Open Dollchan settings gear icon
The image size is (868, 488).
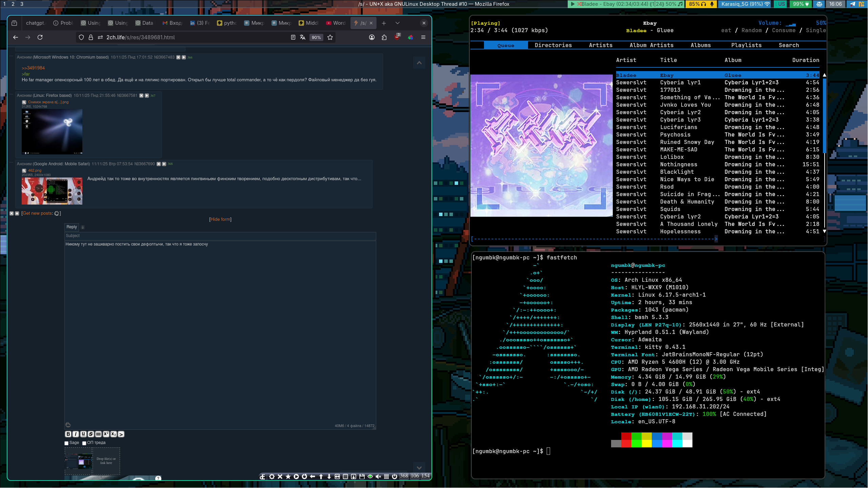pyautogui.click(x=272, y=476)
